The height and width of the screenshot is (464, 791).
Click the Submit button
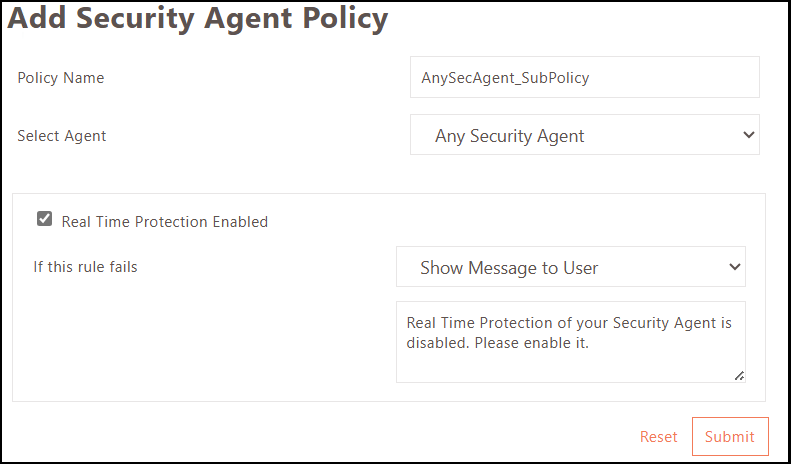[730, 437]
